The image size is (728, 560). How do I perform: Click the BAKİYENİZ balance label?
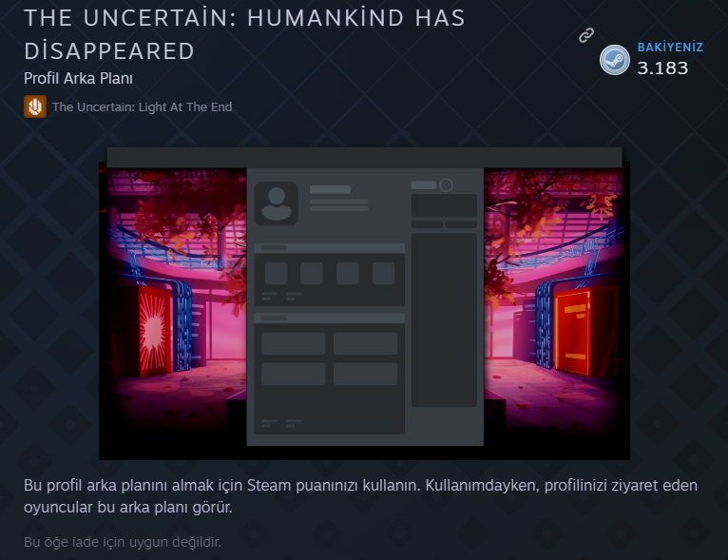[x=670, y=48]
